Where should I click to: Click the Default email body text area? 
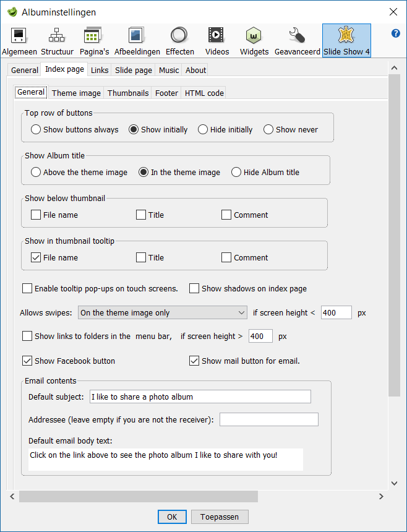(x=166, y=460)
